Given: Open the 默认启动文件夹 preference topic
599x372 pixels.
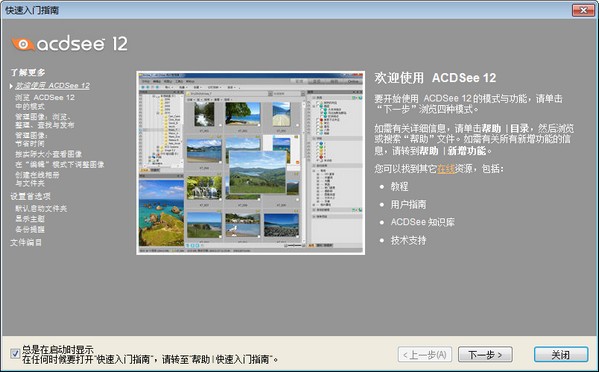Looking at the screenshot, I should pyautogui.click(x=41, y=209).
